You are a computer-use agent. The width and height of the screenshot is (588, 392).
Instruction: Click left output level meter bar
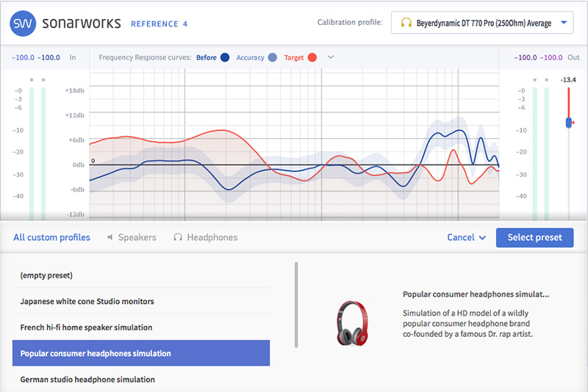point(535,153)
